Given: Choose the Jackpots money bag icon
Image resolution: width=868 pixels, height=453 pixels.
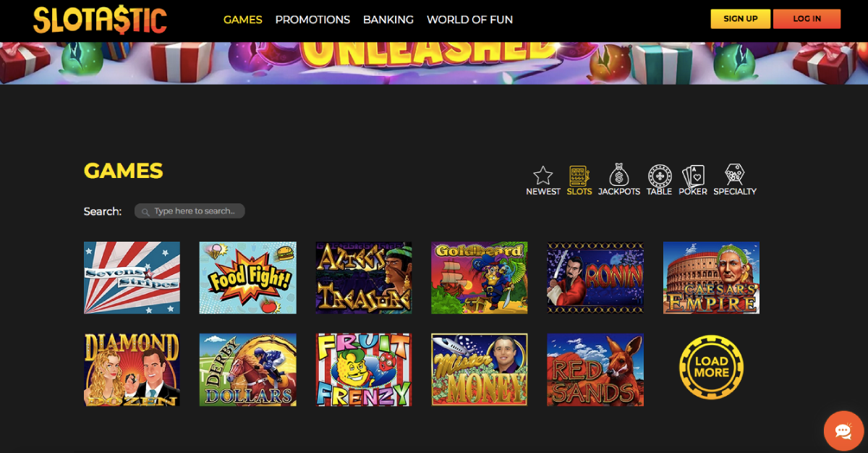Looking at the screenshot, I should tap(618, 175).
